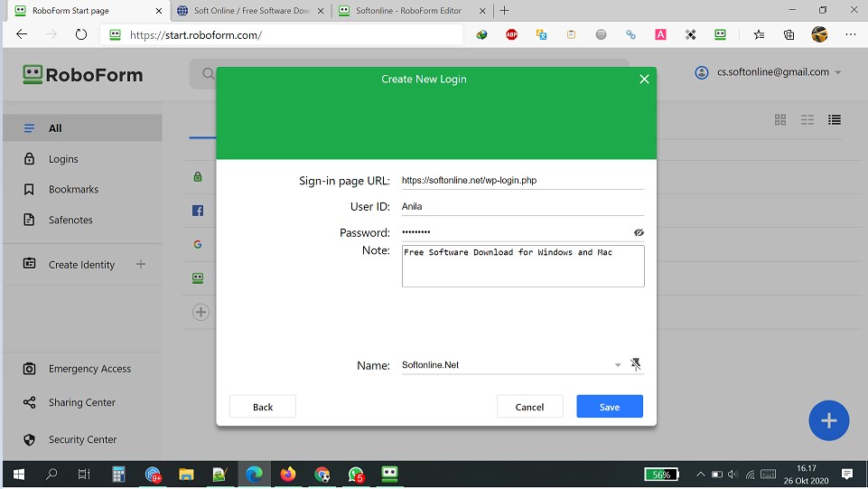Click the RoboForm item icon in list
Screen dimensions: 868x489
click(198, 278)
